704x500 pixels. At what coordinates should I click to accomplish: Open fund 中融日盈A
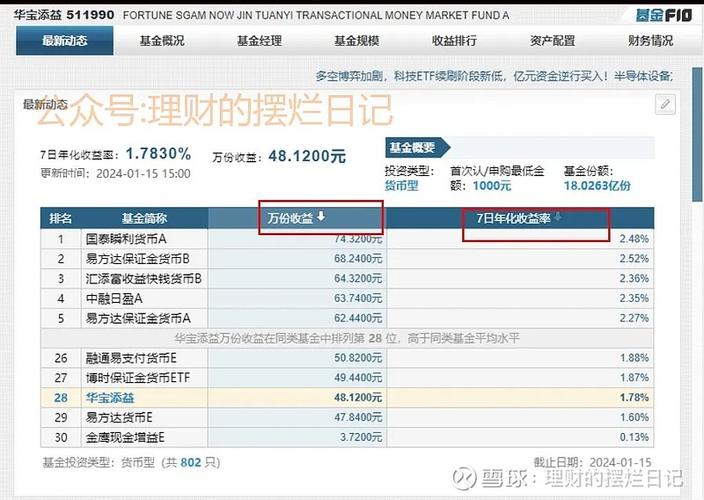[x=114, y=298]
